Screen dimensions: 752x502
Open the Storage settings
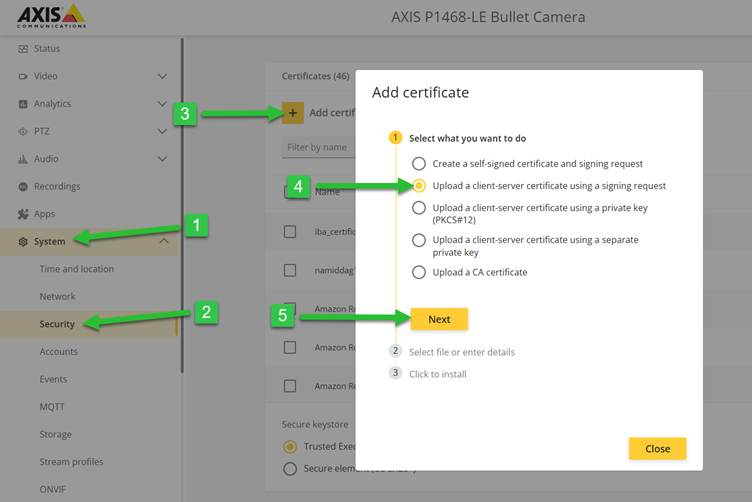pyautogui.click(x=56, y=434)
